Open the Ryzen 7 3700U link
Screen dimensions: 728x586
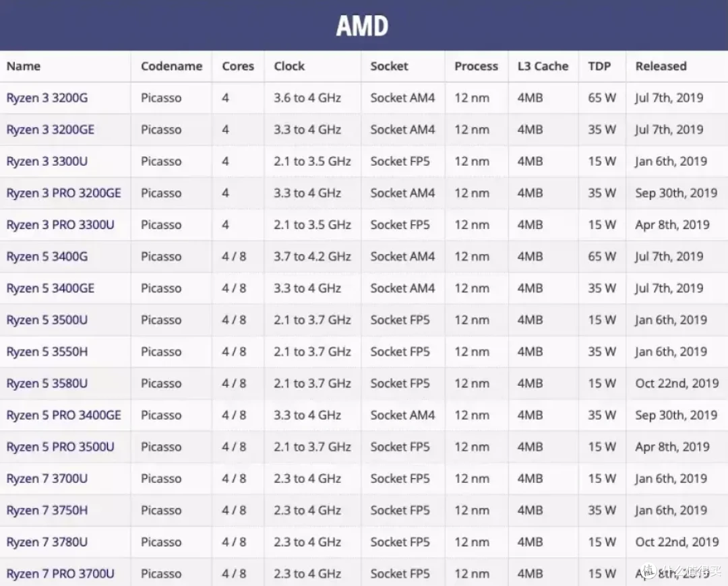click(x=47, y=479)
